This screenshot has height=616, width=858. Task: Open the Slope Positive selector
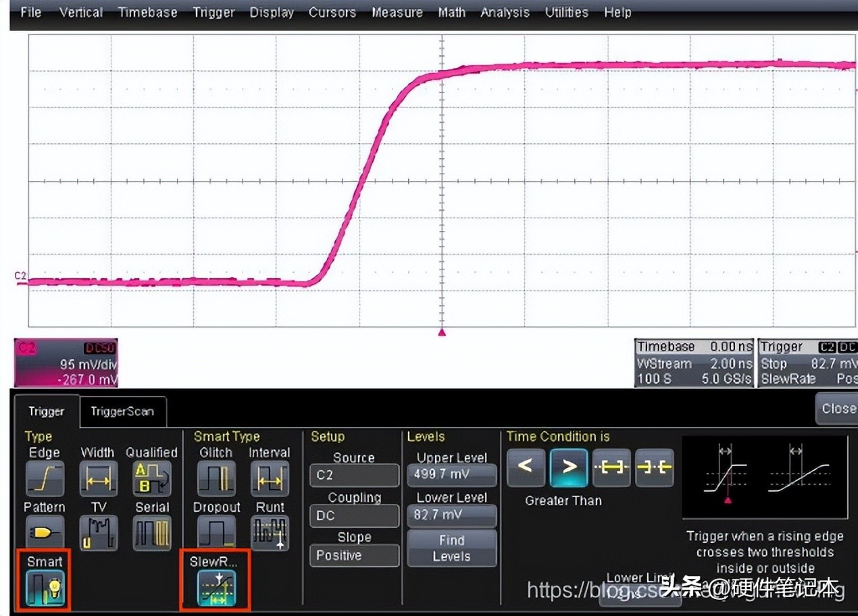point(354,555)
